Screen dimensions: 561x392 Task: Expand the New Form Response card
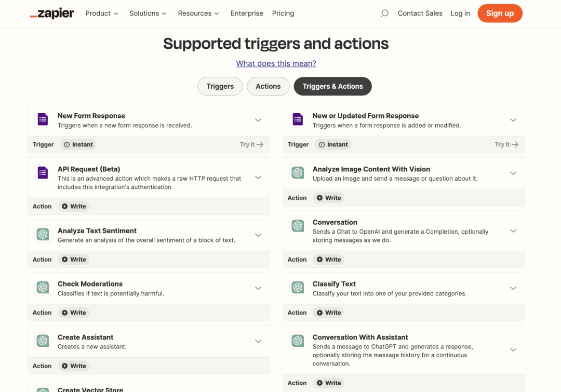258,120
